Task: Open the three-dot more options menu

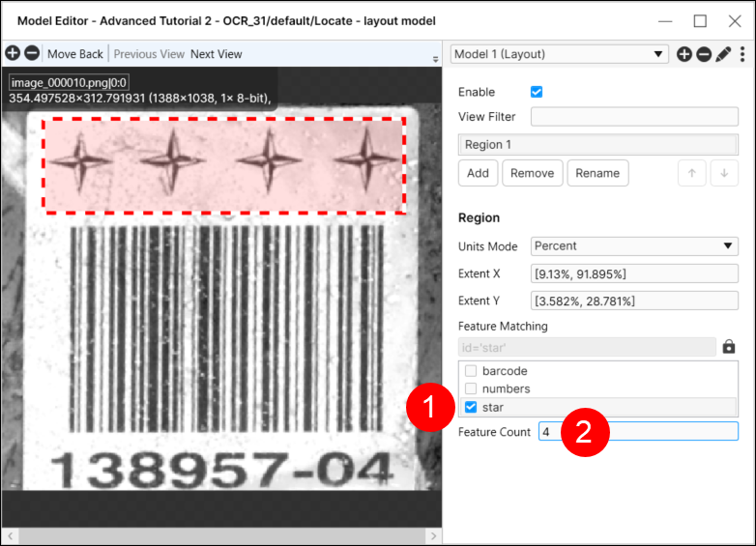Action: [741, 54]
